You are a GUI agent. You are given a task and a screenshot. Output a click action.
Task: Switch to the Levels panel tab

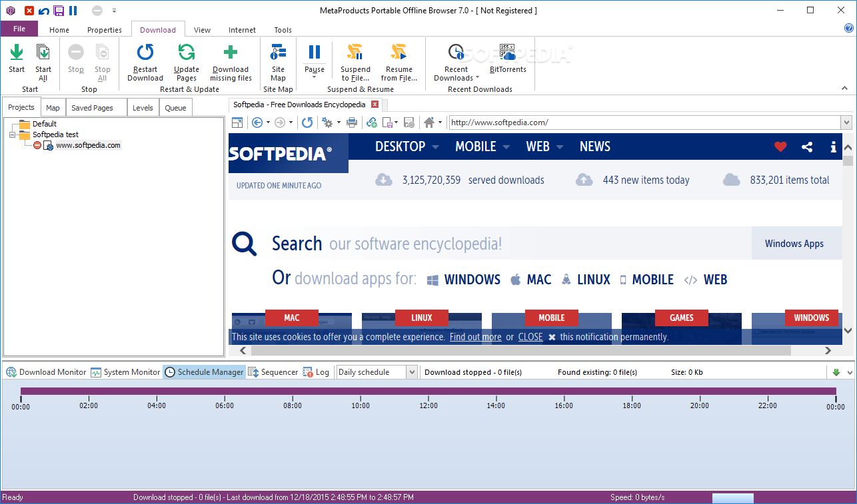point(143,108)
